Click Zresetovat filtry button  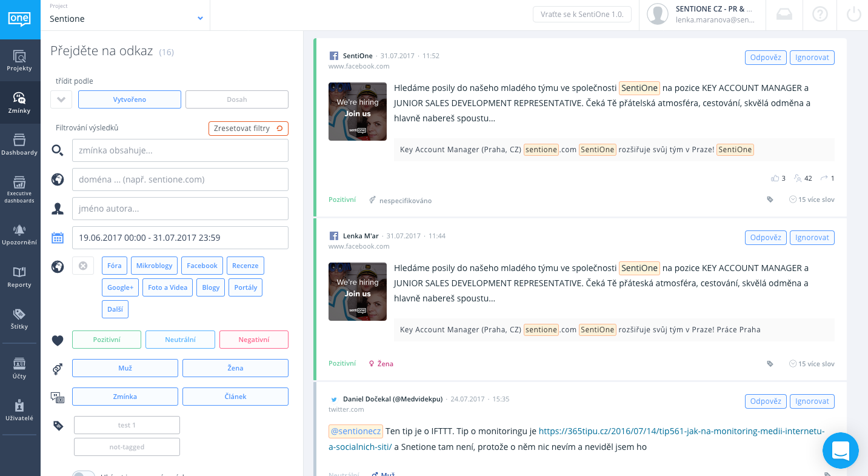(248, 129)
